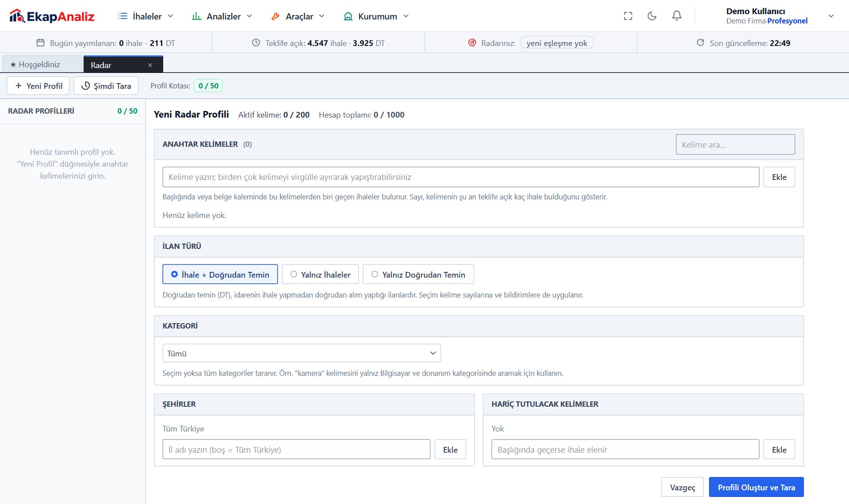Click the EkapAnaliz logo
The width and height of the screenshot is (849, 504).
click(52, 16)
